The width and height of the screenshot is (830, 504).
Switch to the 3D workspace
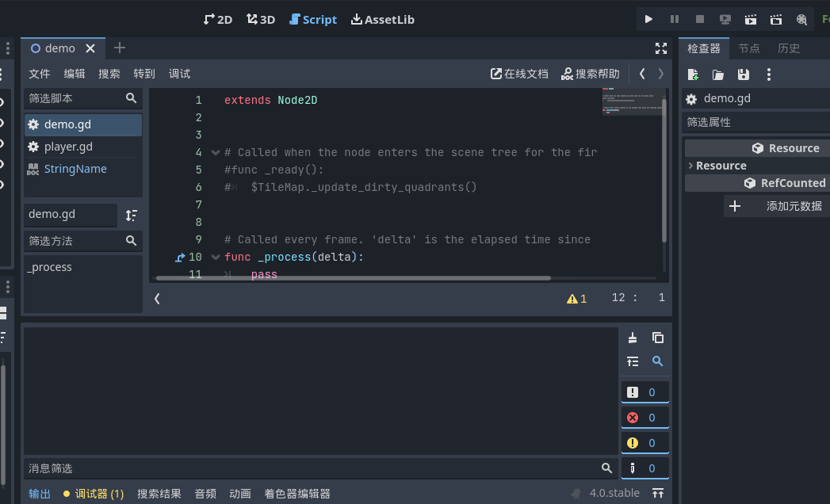pos(260,19)
